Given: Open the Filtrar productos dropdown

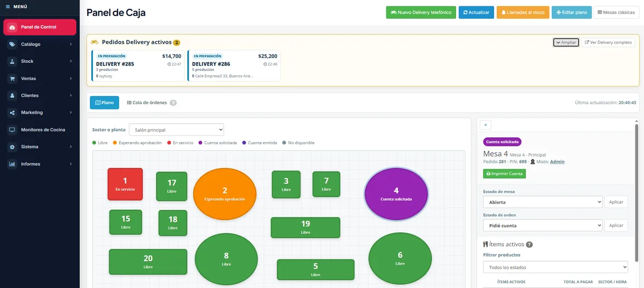Looking at the screenshot, I should pyautogui.click(x=555, y=267).
